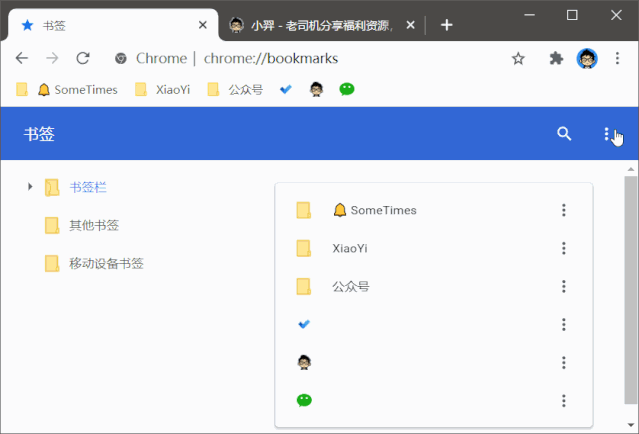639x434 pixels.
Task: Open the bookmark manager organize menu
Action: click(x=606, y=134)
